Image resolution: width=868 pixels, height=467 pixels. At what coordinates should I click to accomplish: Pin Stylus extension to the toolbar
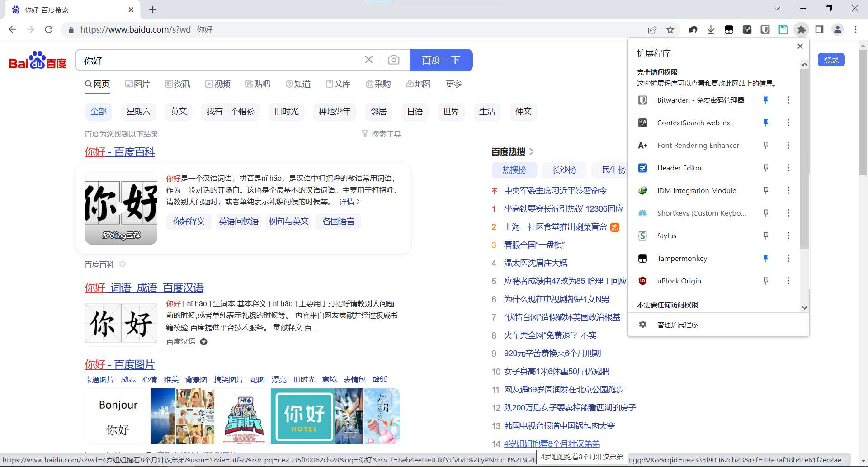click(x=766, y=236)
